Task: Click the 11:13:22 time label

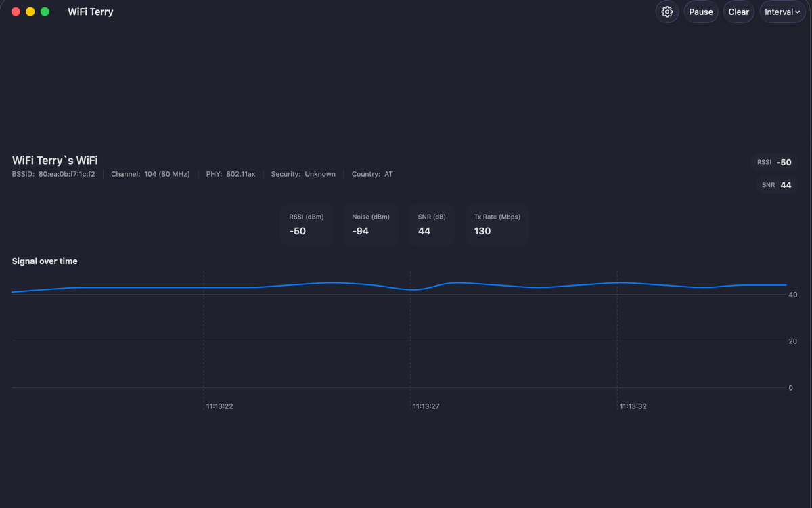Action: (x=220, y=406)
